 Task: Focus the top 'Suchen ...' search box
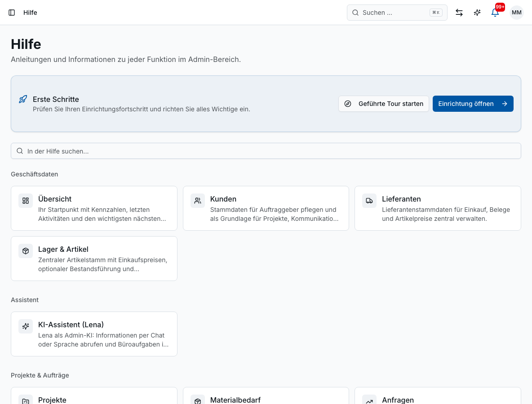coord(397,13)
